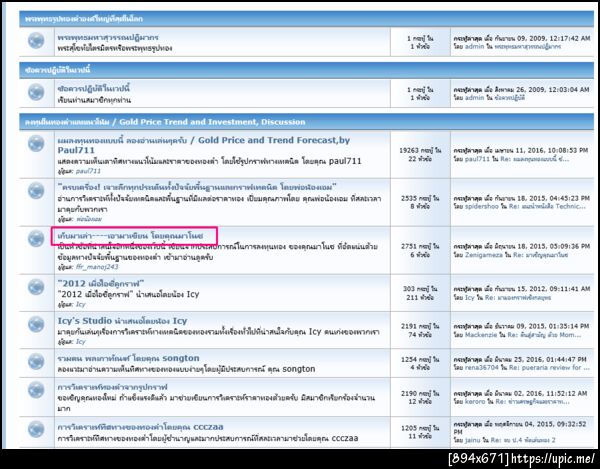
Task: Open the board title in the kororo row
Action: [112, 387]
